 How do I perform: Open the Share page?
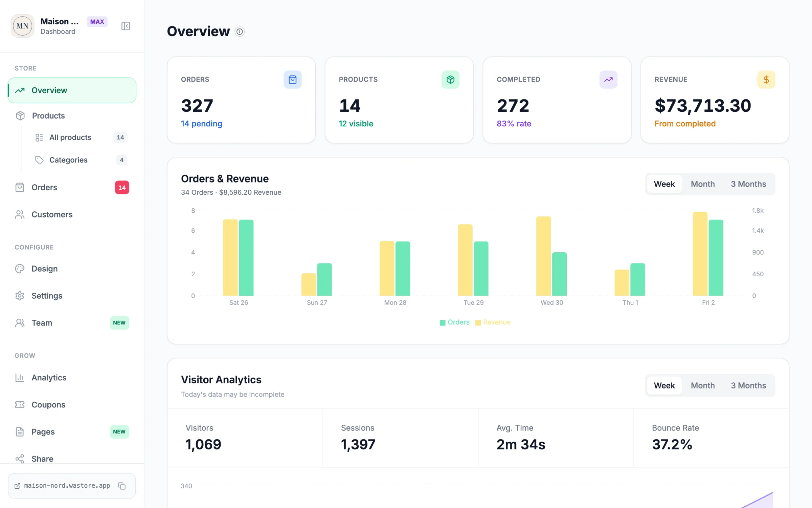[x=72, y=459]
